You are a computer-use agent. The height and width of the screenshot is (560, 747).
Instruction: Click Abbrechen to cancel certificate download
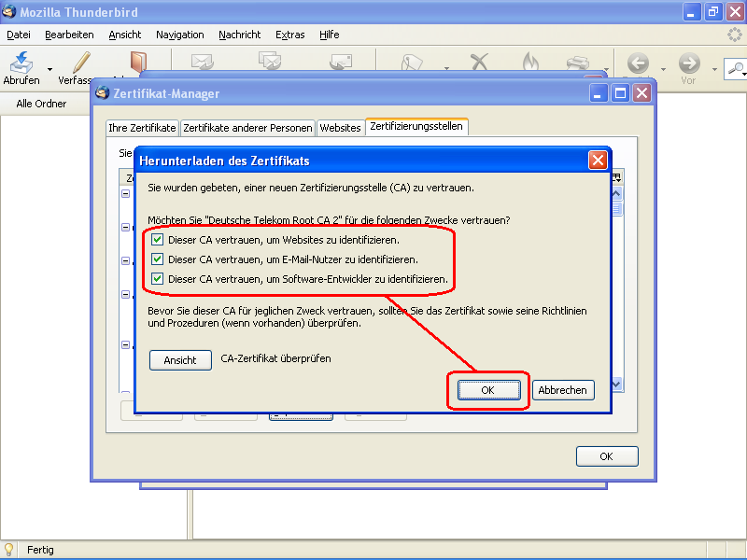[x=563, y=390]
